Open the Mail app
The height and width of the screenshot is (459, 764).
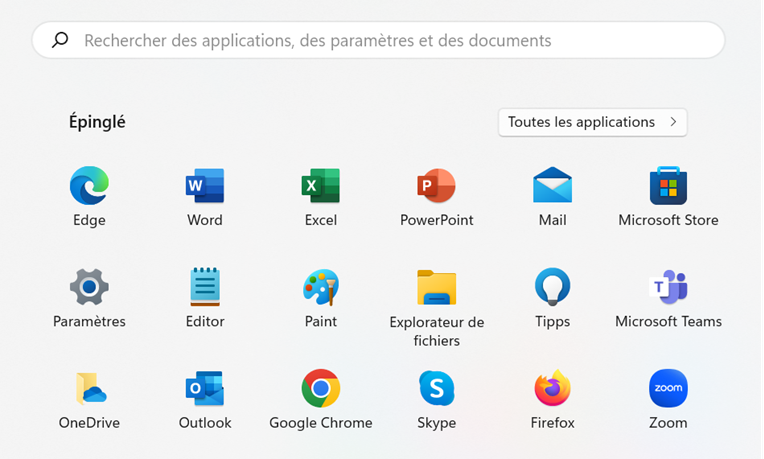click(552, 187)
